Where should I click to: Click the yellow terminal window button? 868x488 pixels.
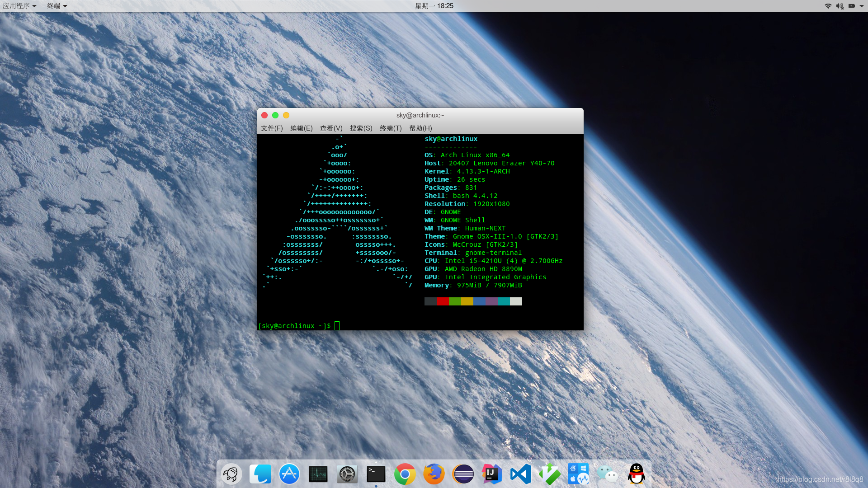286,115
